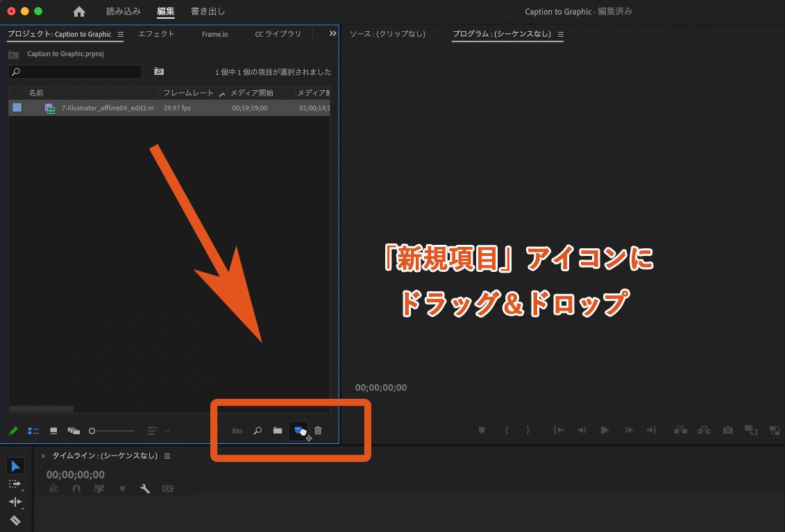Select the 7-Illustrator_offline04_edit2 sequence item
785x532 pixels.
point(107,108)
